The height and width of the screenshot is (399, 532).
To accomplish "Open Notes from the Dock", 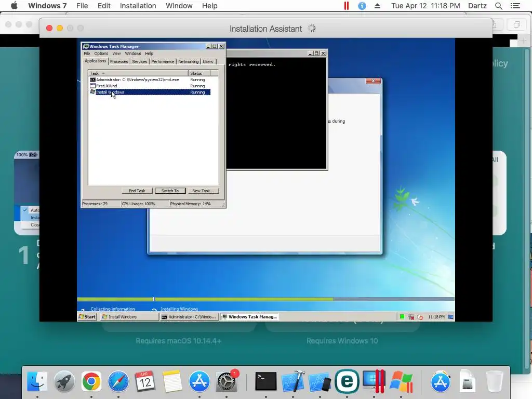I will click(x=172, y=381).
